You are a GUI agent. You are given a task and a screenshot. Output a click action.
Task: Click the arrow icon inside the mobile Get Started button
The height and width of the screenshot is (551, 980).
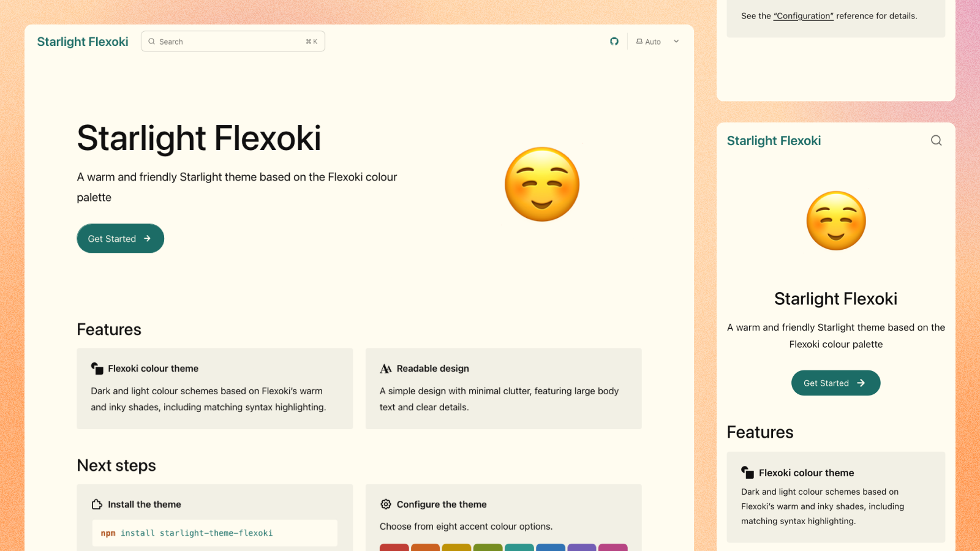point(861,383)
